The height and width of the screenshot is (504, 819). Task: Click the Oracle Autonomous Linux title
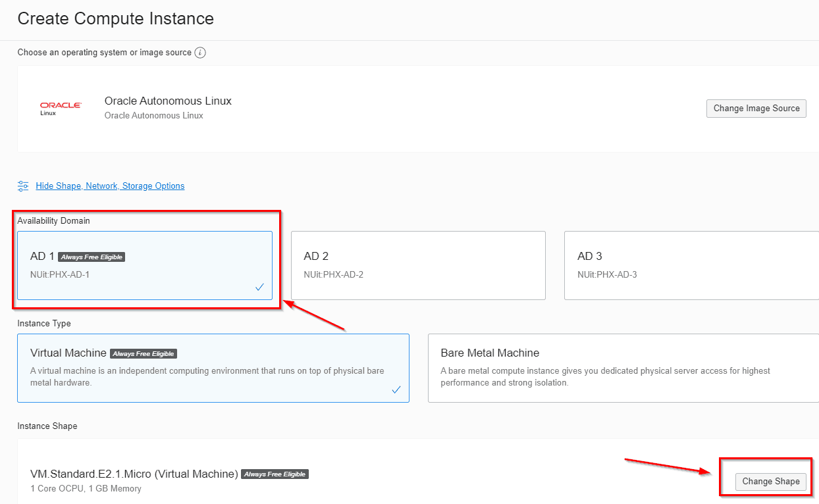[168, 101]
